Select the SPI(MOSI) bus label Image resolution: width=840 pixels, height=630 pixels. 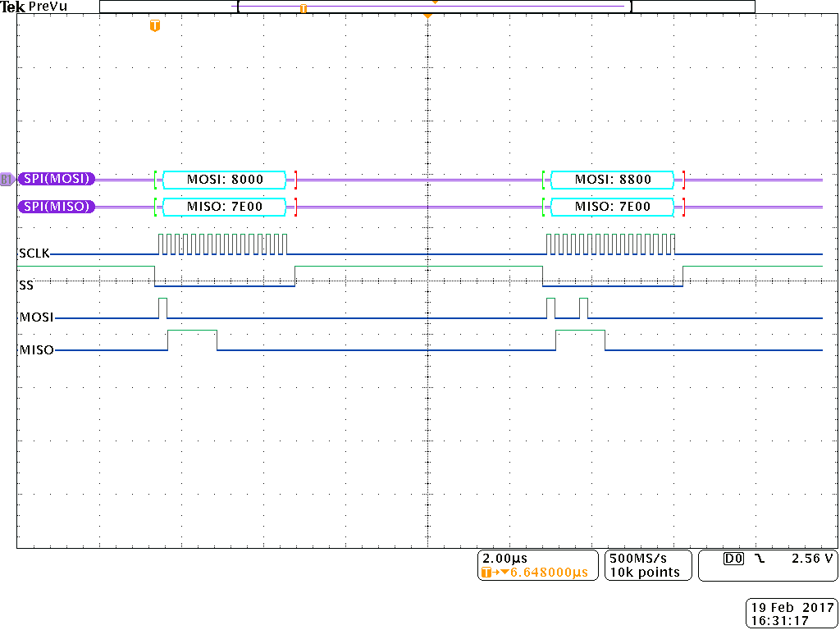pos(57,180)
